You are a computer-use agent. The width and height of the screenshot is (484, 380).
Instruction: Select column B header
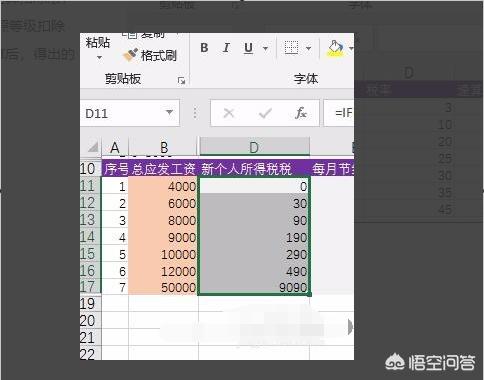[x=164, y=147]
